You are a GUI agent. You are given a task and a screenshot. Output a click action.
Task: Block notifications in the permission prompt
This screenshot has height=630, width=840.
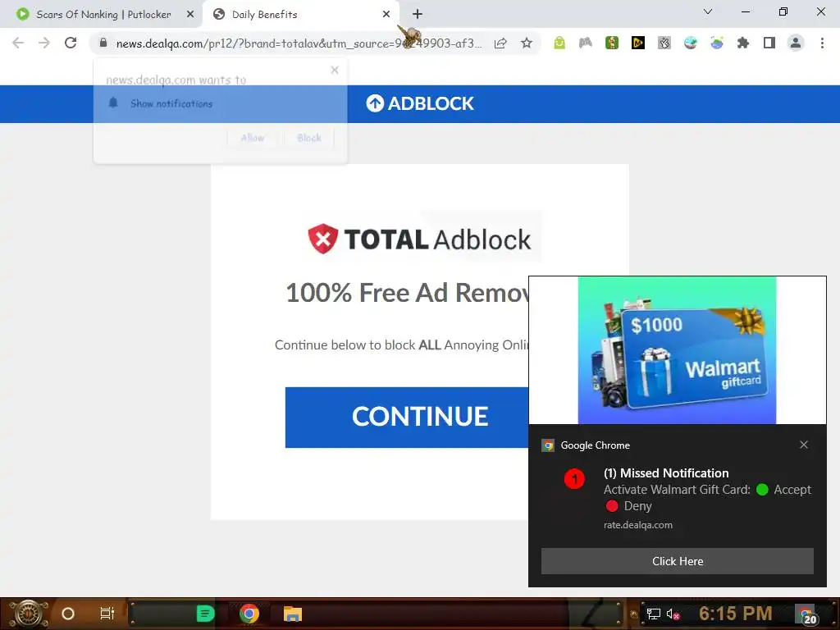[309, 138]
